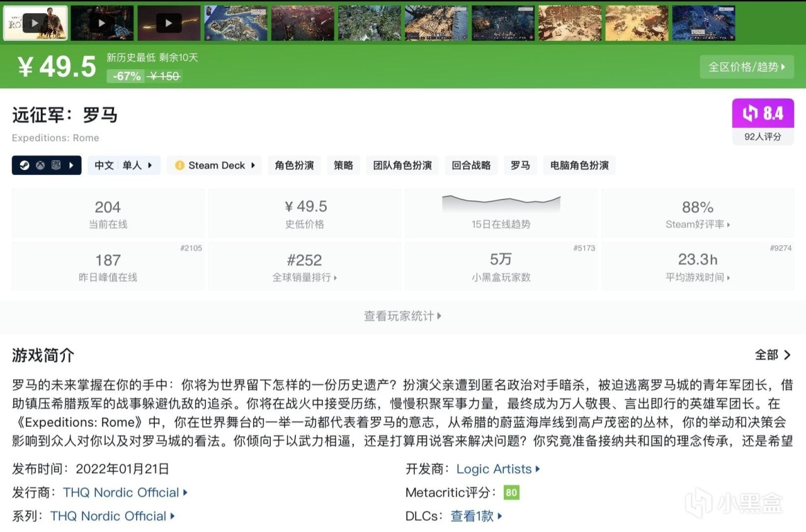Click the -67% discount badge
This screenshot has height=532, width=806.
point(127,76)
